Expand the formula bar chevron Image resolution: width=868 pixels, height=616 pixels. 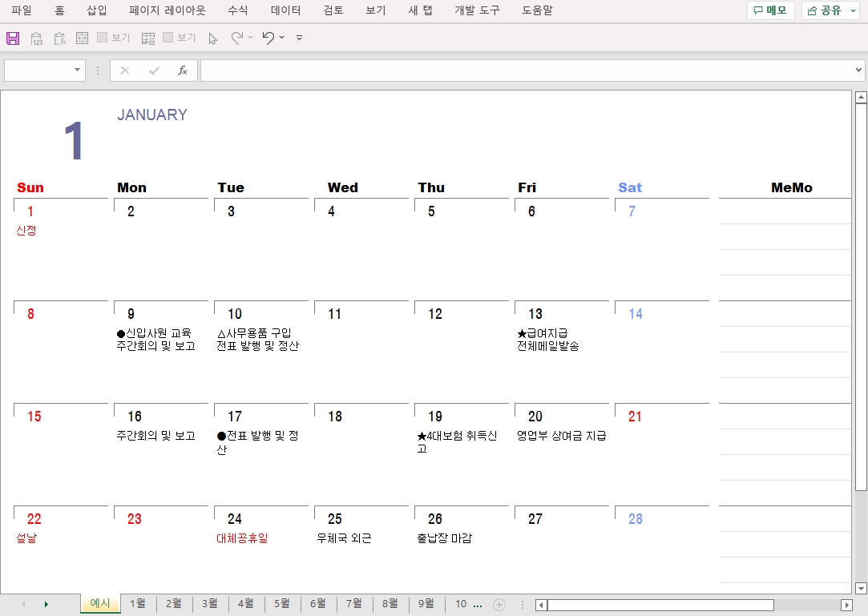pyautogui.click(x=858, y=70)
